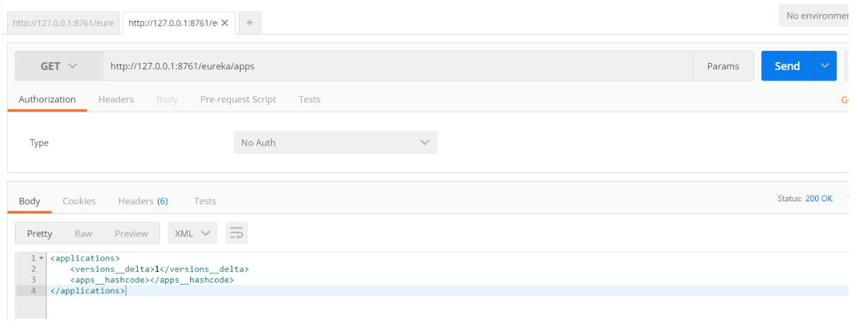
Task: View the response Cookies tab
Action: 79,201
